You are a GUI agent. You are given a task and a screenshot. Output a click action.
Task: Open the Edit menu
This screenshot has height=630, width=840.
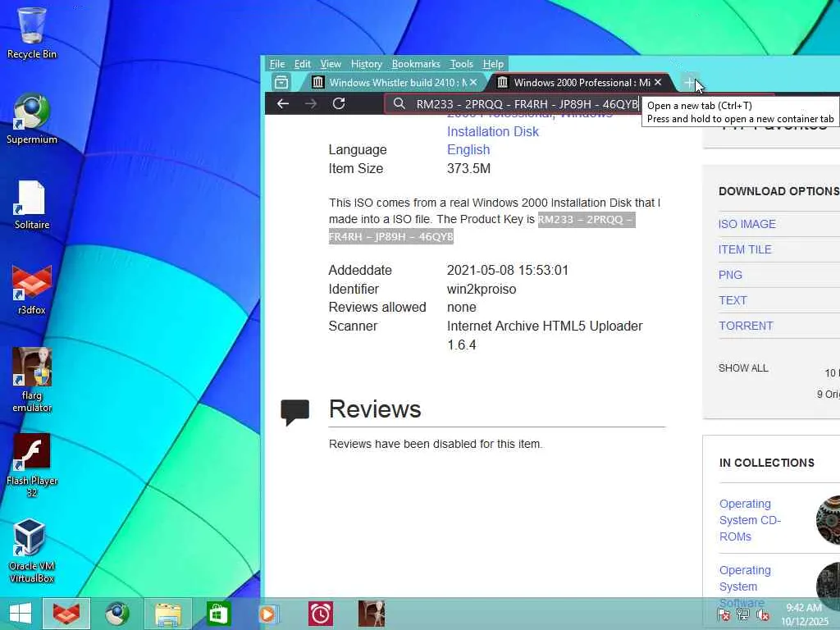click(x=302, y=64)
